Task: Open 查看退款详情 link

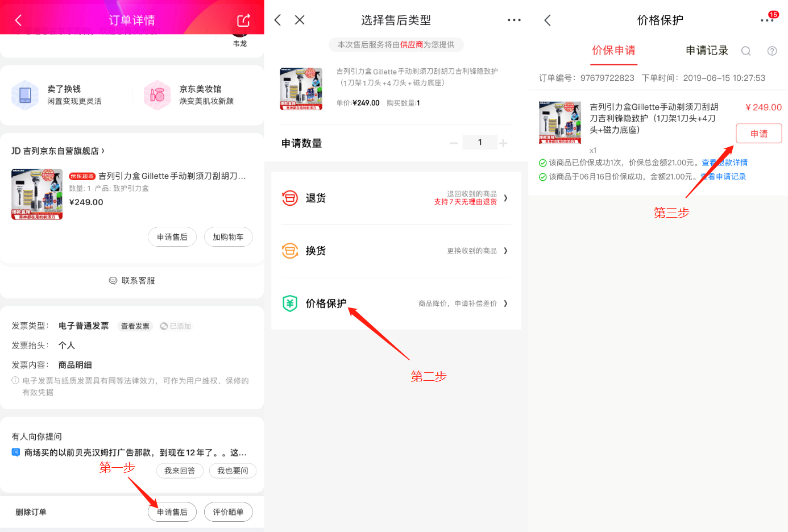Action: coord(725,163)
